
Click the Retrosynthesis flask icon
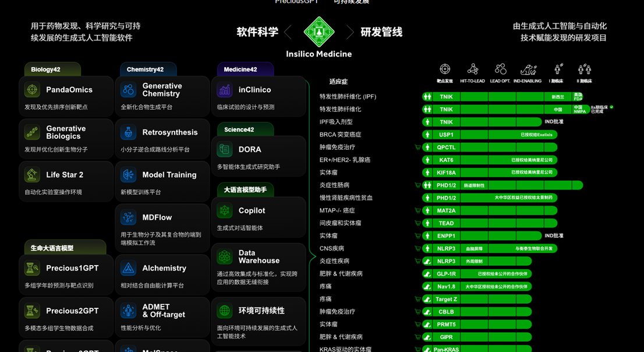[129, 132]
